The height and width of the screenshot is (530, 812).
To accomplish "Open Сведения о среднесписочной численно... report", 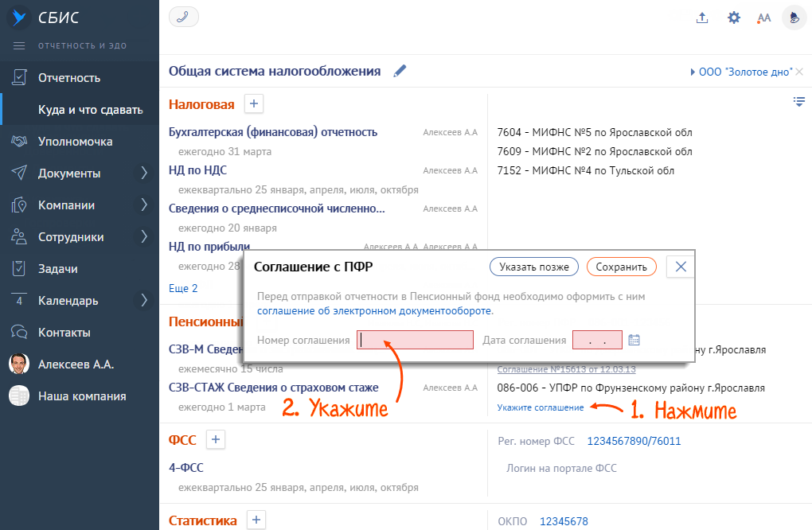I will pos(277,208).
